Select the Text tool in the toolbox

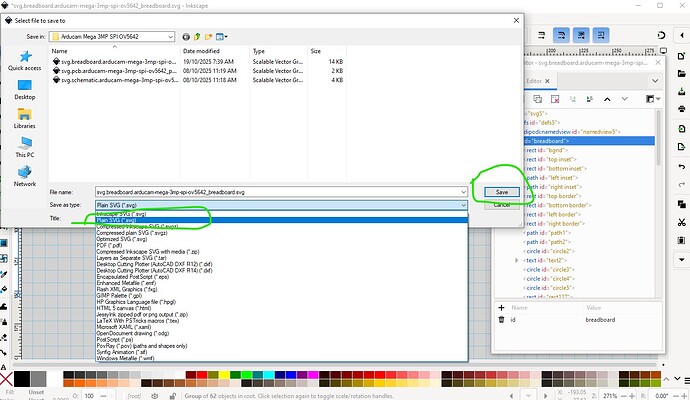coord(4,367)
